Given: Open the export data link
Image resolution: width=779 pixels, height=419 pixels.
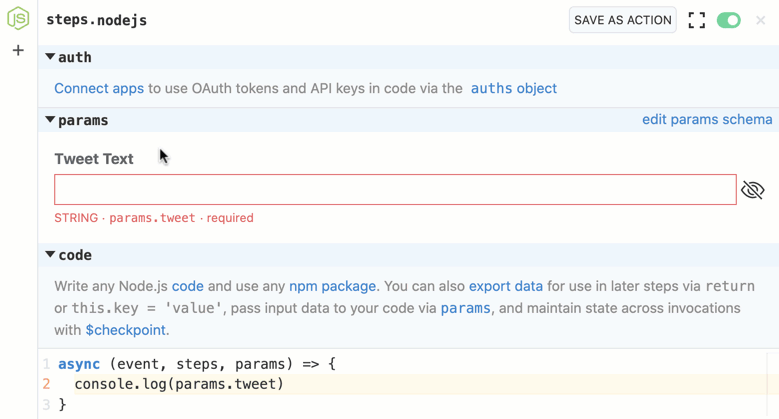Looking at the screenshot, I should point(505,286).
